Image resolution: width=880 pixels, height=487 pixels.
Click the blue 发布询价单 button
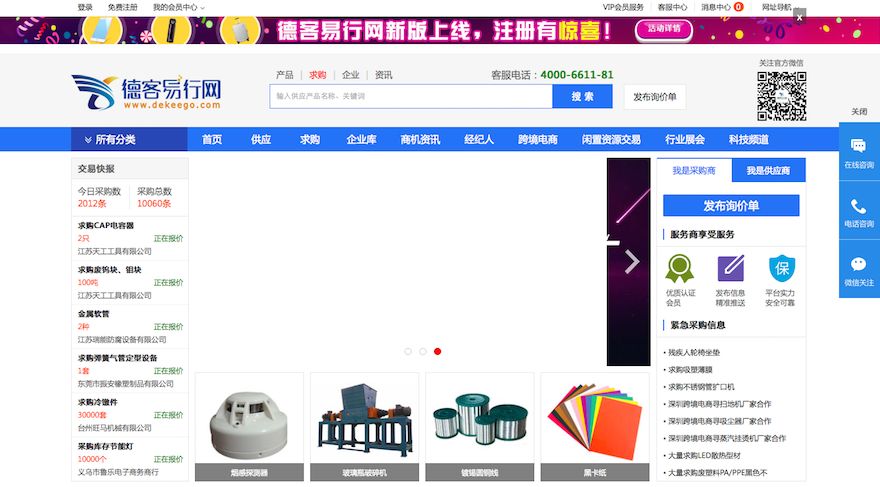pyautogui.click(x=730, y=206)
